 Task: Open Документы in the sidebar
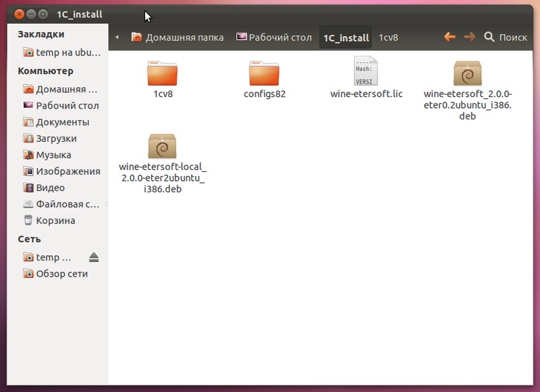click(x=62, y=122)
